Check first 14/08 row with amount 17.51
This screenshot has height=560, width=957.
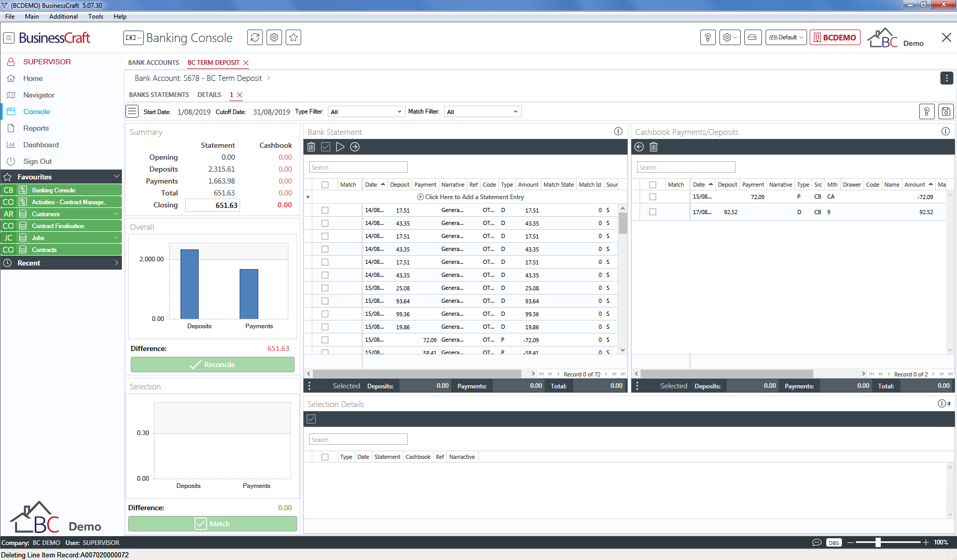pyautogui.click(x=325, y=210)
